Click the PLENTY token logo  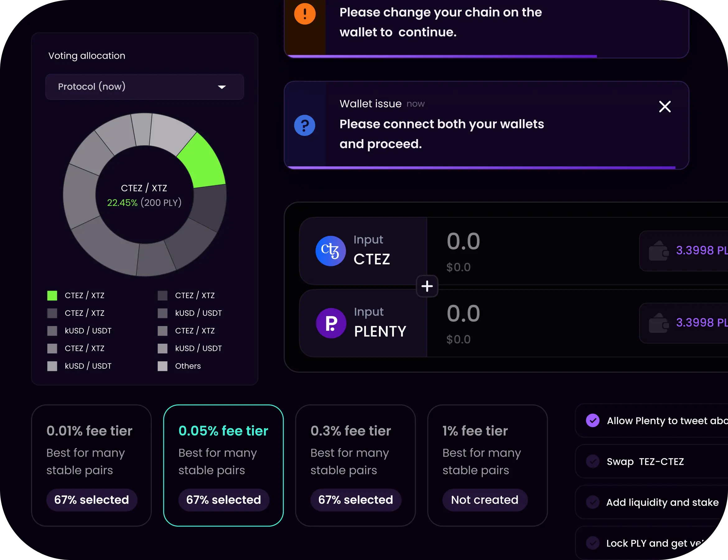pyautogui.click(x=331, y=323)
